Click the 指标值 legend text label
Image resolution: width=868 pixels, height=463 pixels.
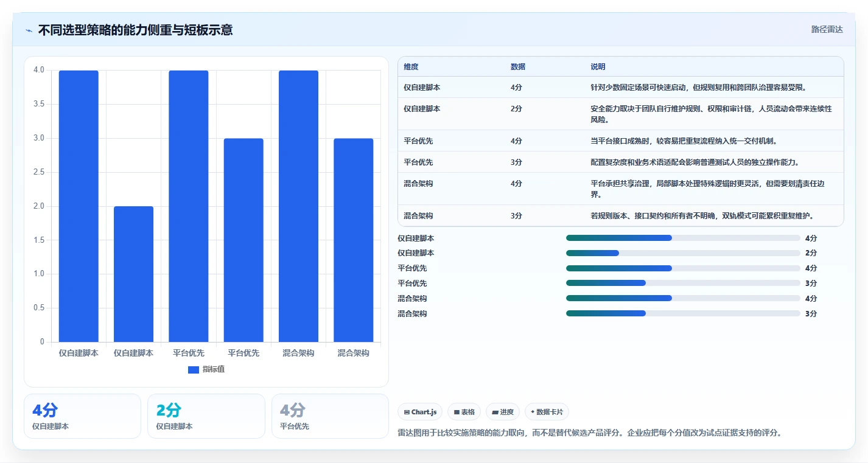tap(214, 369)
